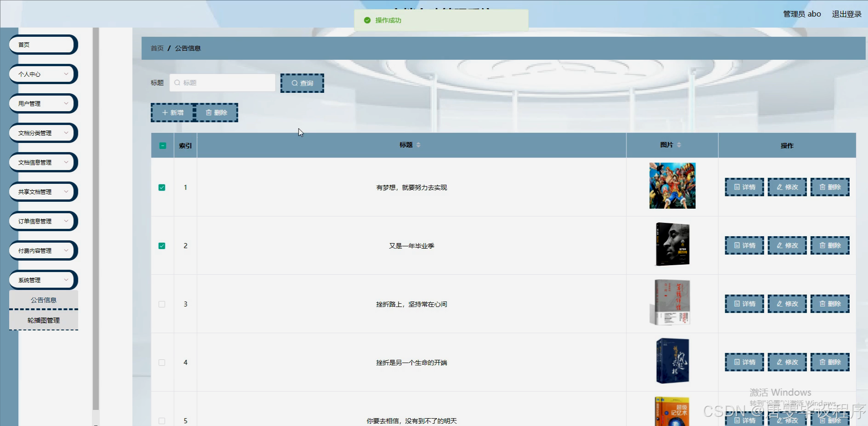Click the 新增 add button
The height and width of the screenshot is (426, 868).
(x=173, y=113)
